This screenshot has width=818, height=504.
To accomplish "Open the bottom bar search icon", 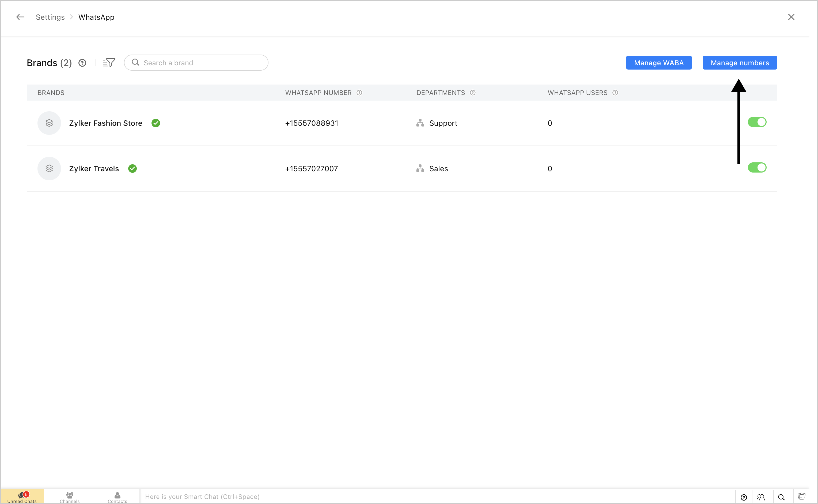I will point(781,497).
